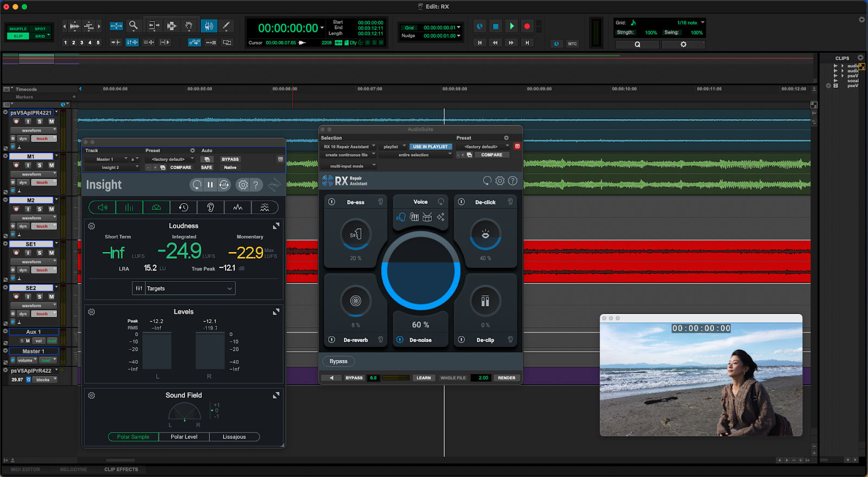Select the Zoomer magnifier tool

click(x=133, y=25)
